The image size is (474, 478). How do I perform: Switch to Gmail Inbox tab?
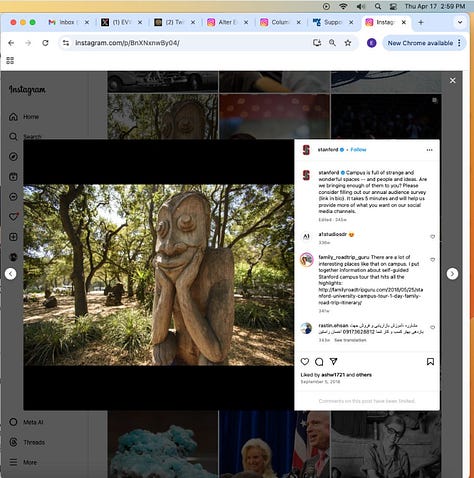click(69, 22)
